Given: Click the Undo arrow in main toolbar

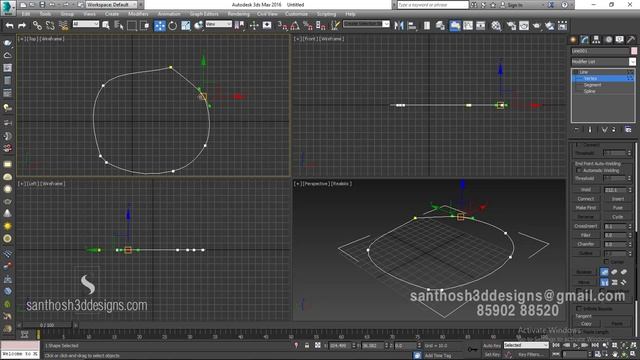Looking at the screenshot, I should (9, 26).
